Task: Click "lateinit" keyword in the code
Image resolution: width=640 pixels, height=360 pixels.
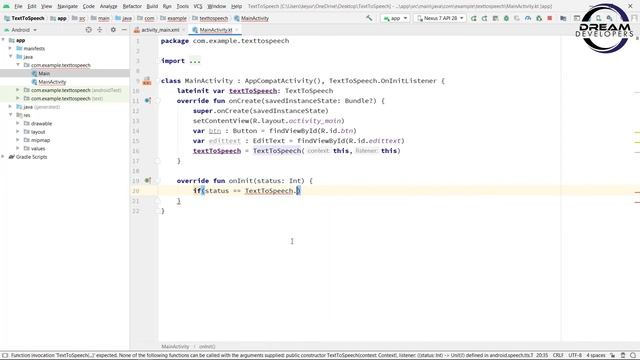Action: (x=193, y=91)
